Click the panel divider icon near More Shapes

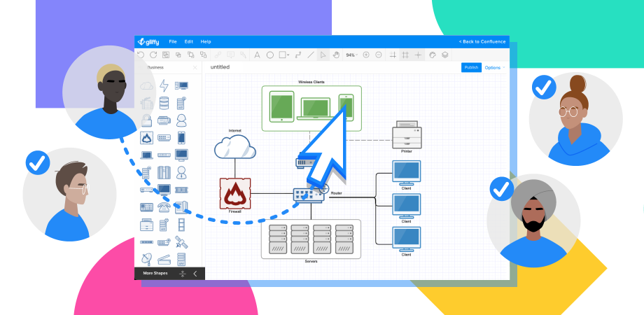[x=183, y=274]
